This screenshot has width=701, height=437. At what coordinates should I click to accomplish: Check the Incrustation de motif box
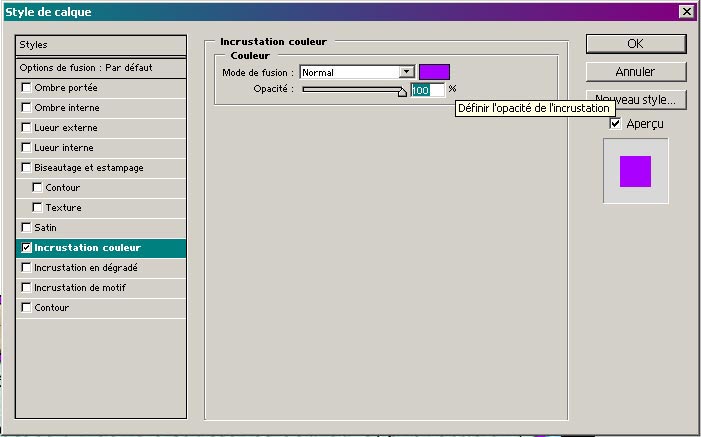click(26, 288)
